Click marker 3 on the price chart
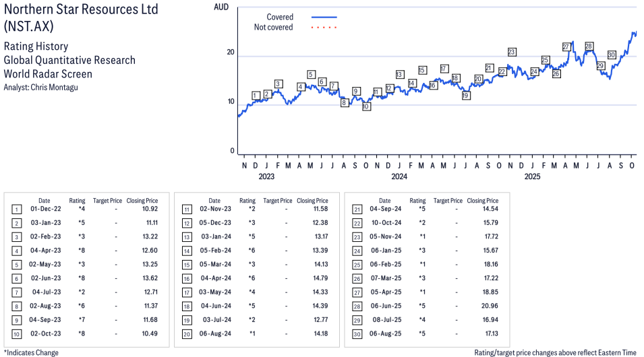 pyautogui.click(x=278, y=84)
